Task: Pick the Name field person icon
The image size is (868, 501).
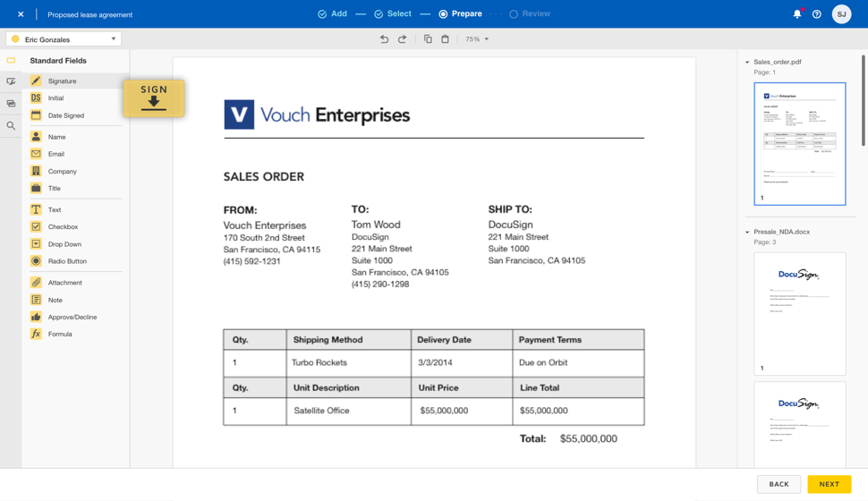Action: tap(36, 136)
